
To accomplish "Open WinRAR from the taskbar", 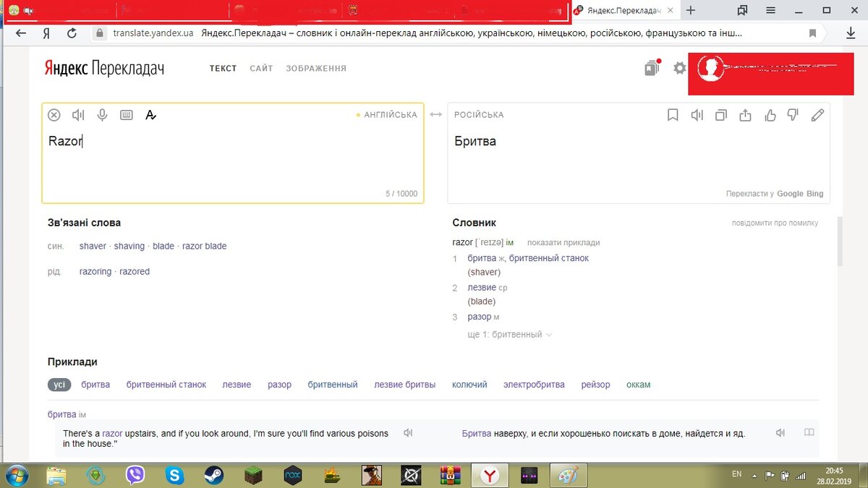I will [451, 475].
